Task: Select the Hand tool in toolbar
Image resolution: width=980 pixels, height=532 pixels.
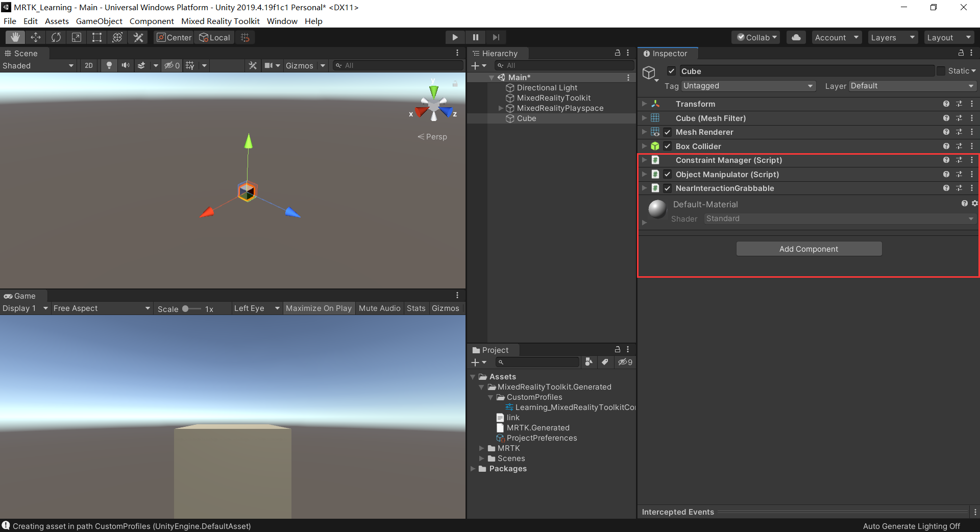Action: coord(15,37)
